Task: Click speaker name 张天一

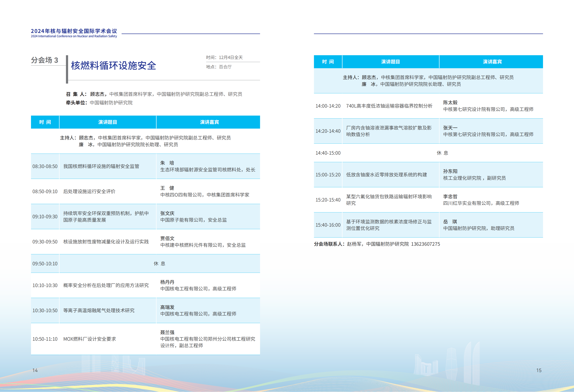Action: (x=450, y=128)
